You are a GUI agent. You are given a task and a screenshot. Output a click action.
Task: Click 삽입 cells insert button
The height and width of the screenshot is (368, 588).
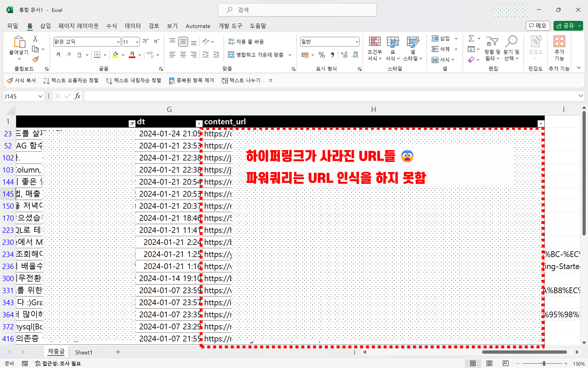click(441, 39)
